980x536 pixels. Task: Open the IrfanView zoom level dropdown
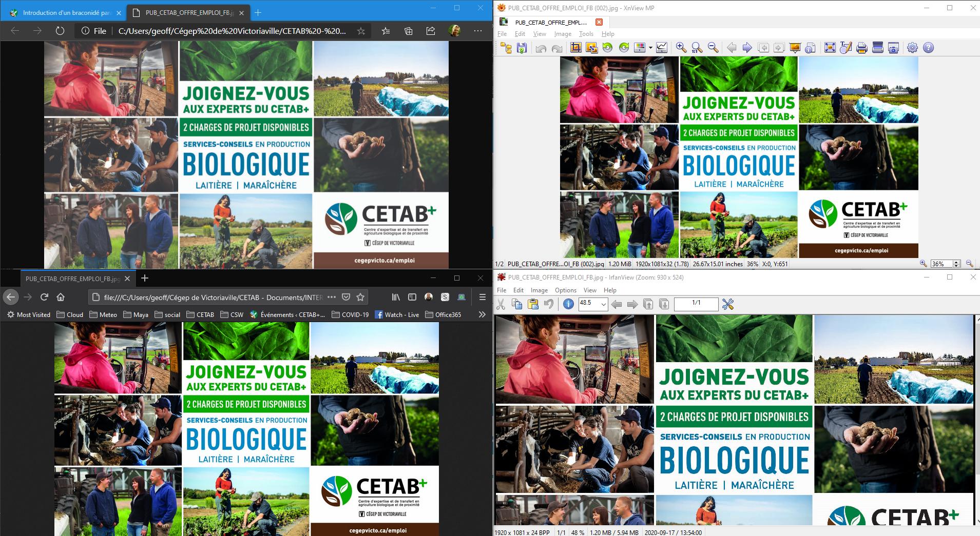pyautogui.click(x=603, y=304)
